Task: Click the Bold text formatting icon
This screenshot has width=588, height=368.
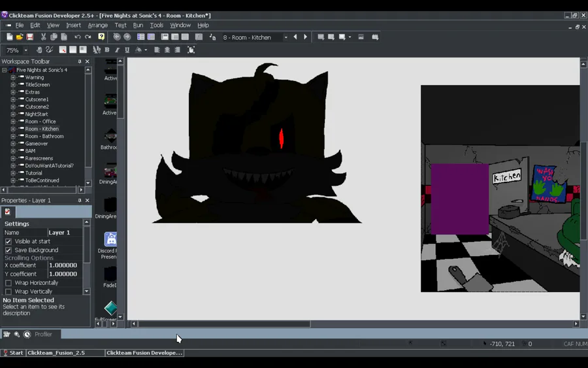Action: pos(107,50)
